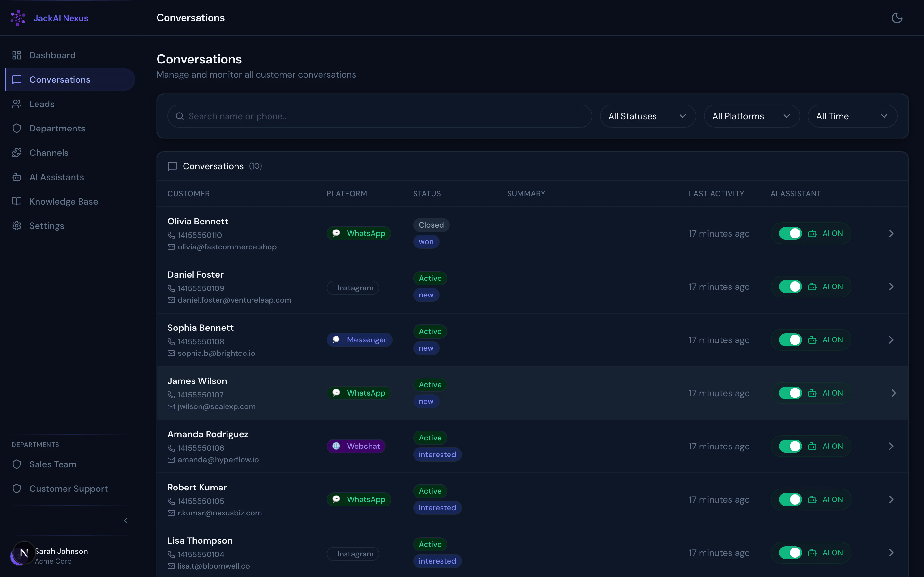Collapse the sidebar with the left arrow
The width and height of the screenshot is (924, 577).
(x=126, y=521)
